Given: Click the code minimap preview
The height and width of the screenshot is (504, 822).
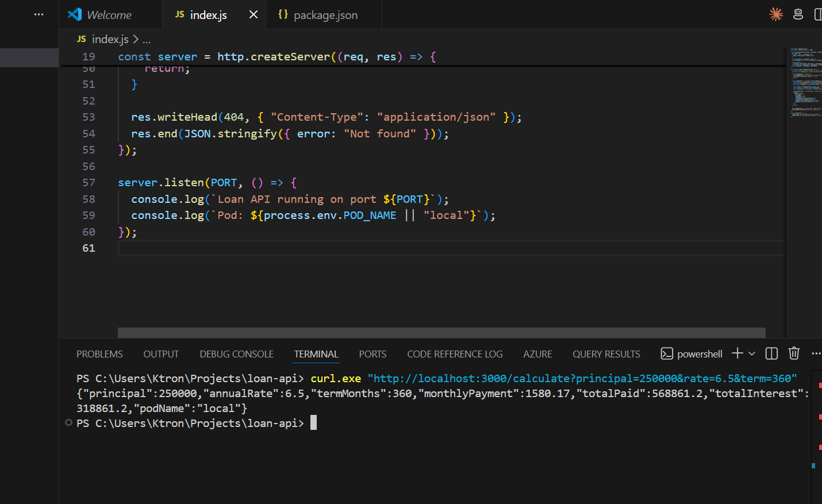Looking at the screenshot, I should pos(805,82).
